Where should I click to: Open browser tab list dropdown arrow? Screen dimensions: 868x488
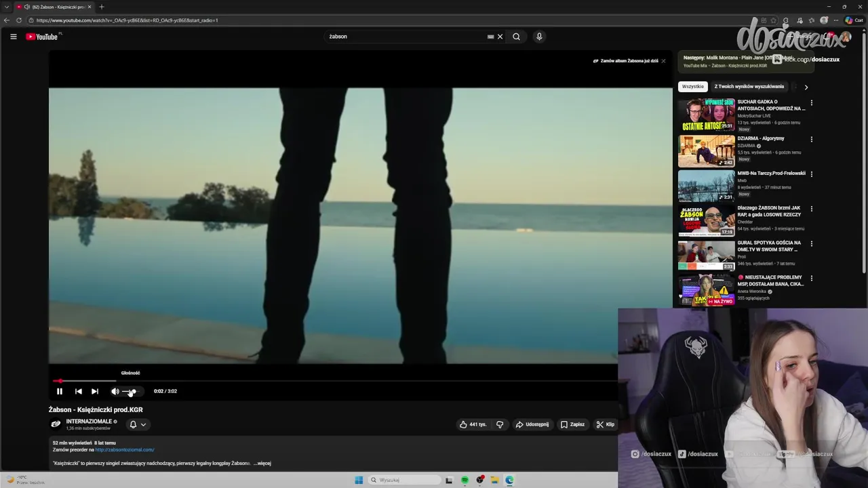pyautogui.click(x=7, y=7)
